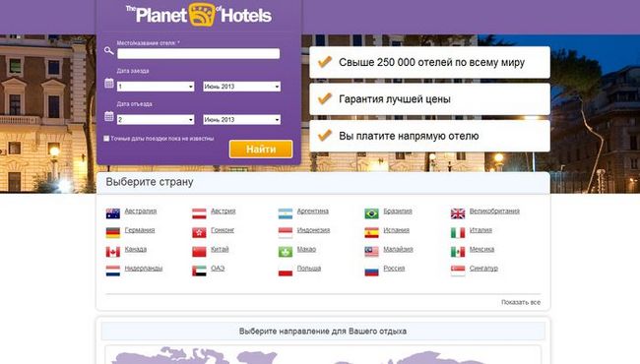Open the check-out month dropdown
The height and width of the screenshot is (364, 640).
pos(241,119)
